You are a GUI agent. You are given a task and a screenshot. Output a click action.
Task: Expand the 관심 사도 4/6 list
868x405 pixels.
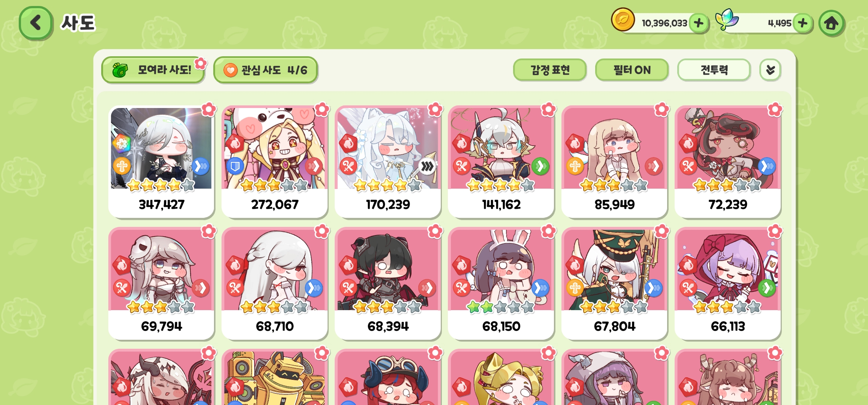pos(265,70)
